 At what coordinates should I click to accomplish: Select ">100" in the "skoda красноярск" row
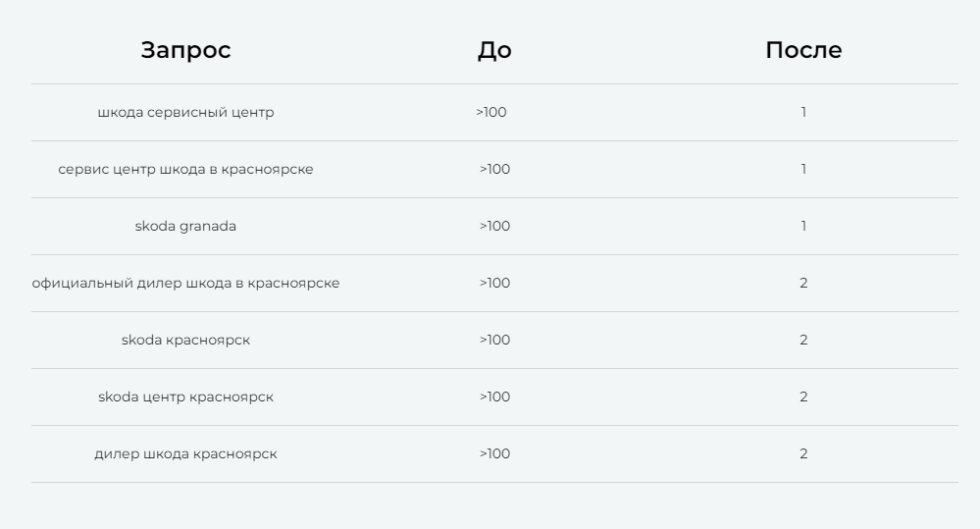point(494,340)
